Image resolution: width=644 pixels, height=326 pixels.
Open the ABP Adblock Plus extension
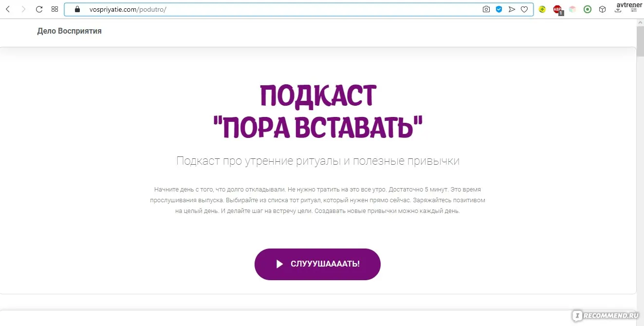coord(557,10)
